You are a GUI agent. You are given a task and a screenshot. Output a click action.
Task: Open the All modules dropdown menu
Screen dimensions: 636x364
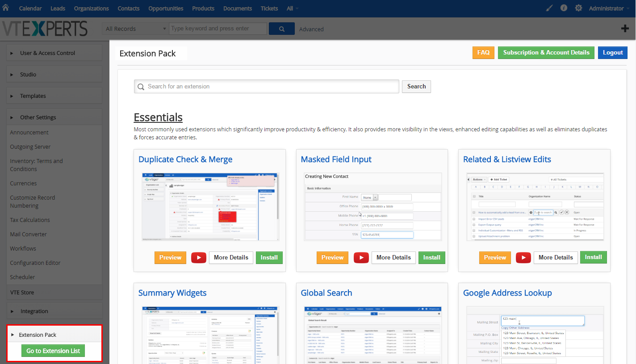pyautogui.click(x=293, y=8)
